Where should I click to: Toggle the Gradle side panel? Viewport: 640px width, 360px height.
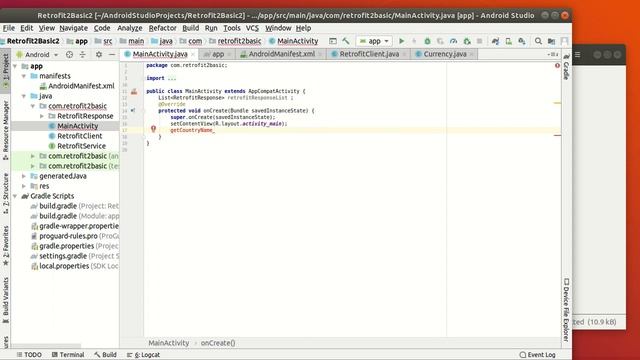[567, 67]
